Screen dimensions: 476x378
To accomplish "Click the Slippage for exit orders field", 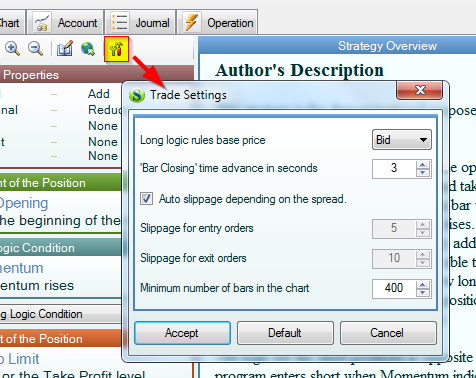I will point(394,259).
